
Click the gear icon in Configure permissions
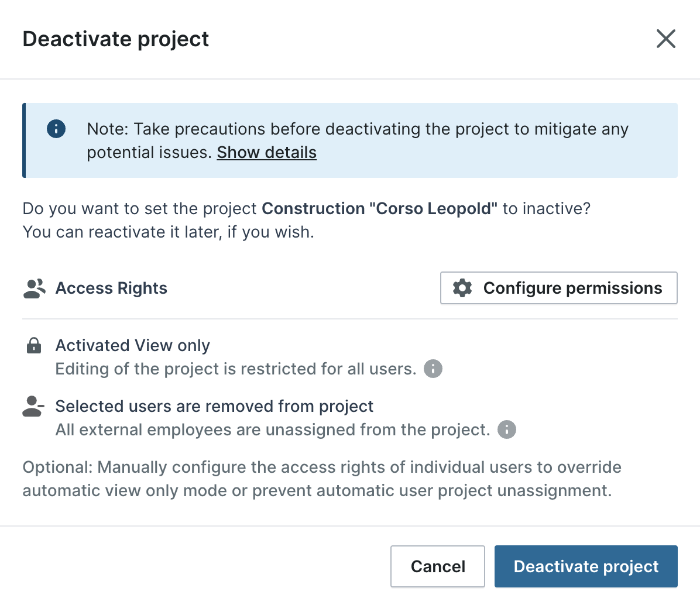(462, 288)
